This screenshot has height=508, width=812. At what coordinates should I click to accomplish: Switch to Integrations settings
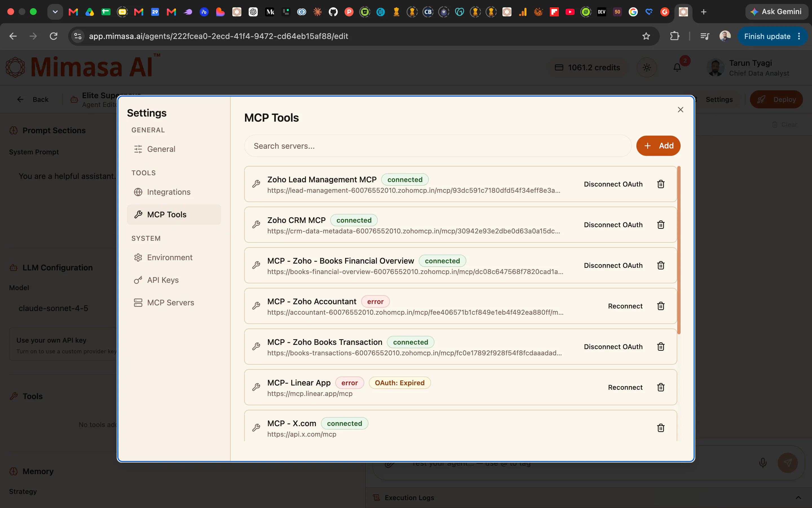point(174,192)
